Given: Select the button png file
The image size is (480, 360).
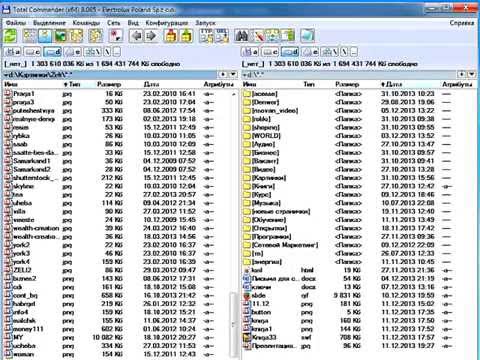Looking at the screenshot, I should pos(261,312).
